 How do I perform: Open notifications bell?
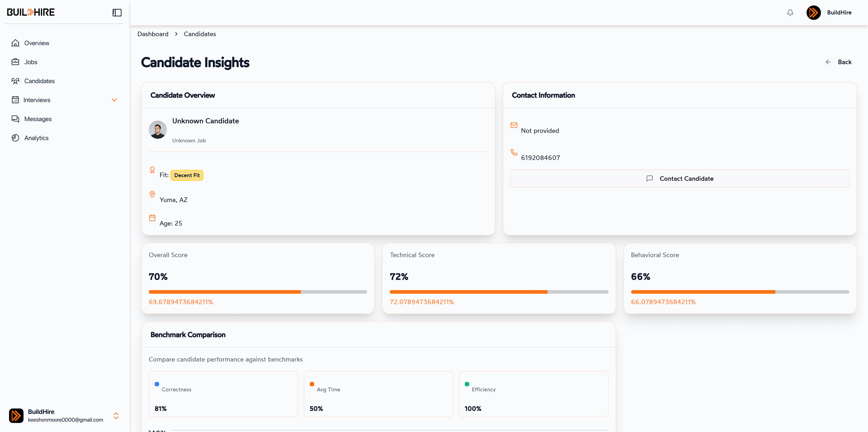click(x=790, y=12)
